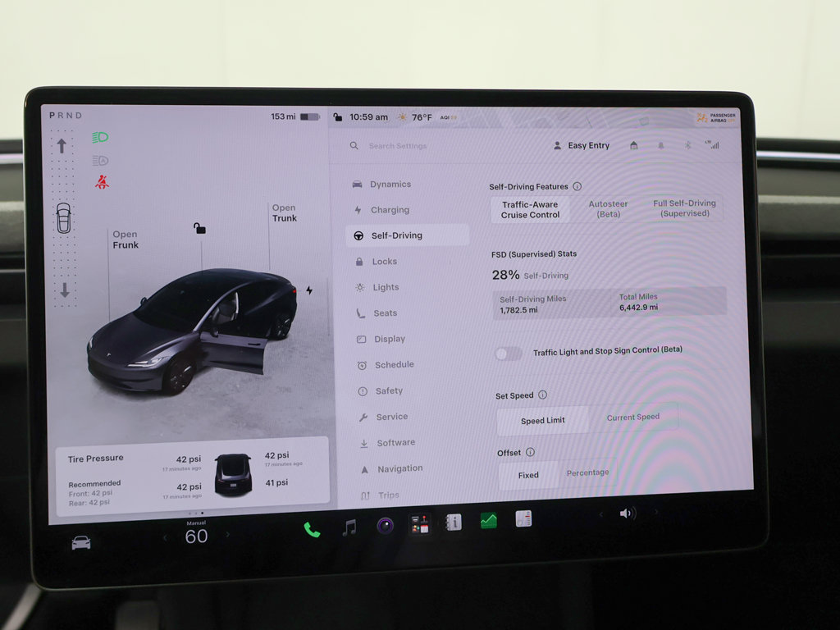840x630 pixels.
Task: Open the app icon right of the Energy app
Action: 523,518
